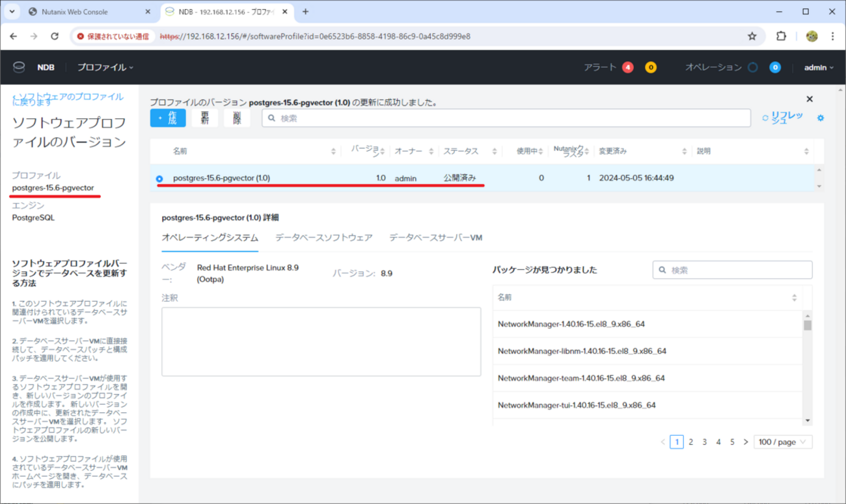Bookmark this page with the star icon
Image resolution: width=846 pixels, height=504 pixels.
click(752, 36)
